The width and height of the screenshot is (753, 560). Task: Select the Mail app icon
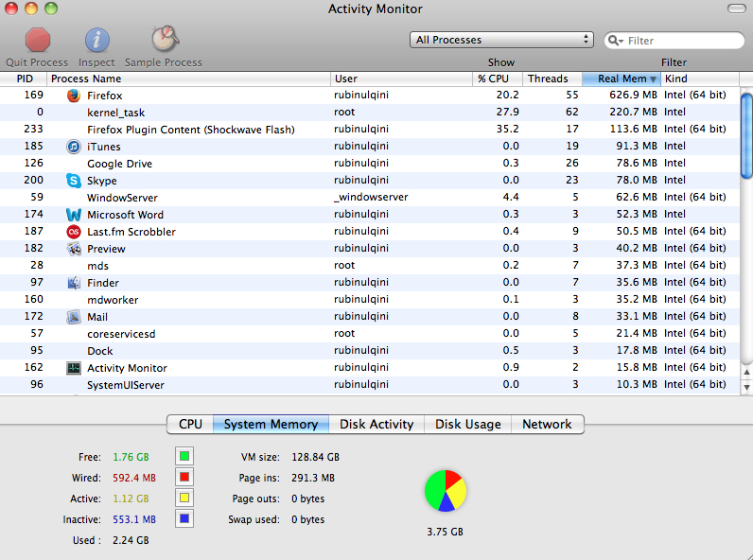(x=74, y=317)
